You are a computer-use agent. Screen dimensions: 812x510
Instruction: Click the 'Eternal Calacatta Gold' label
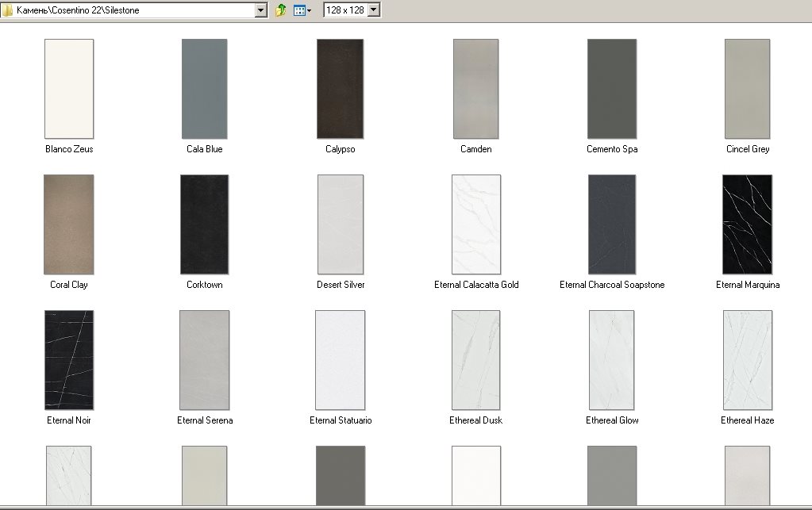476,285
